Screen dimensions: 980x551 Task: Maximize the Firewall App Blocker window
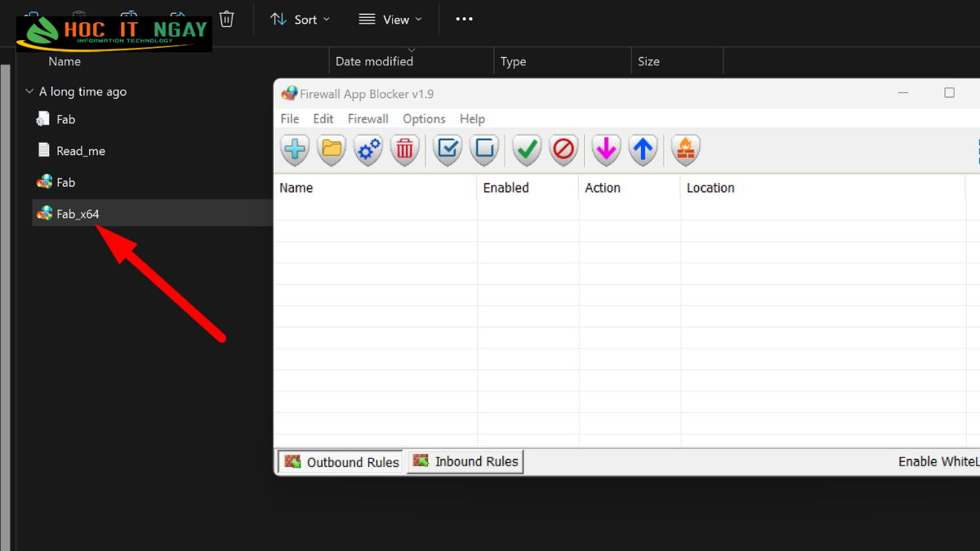949,93
